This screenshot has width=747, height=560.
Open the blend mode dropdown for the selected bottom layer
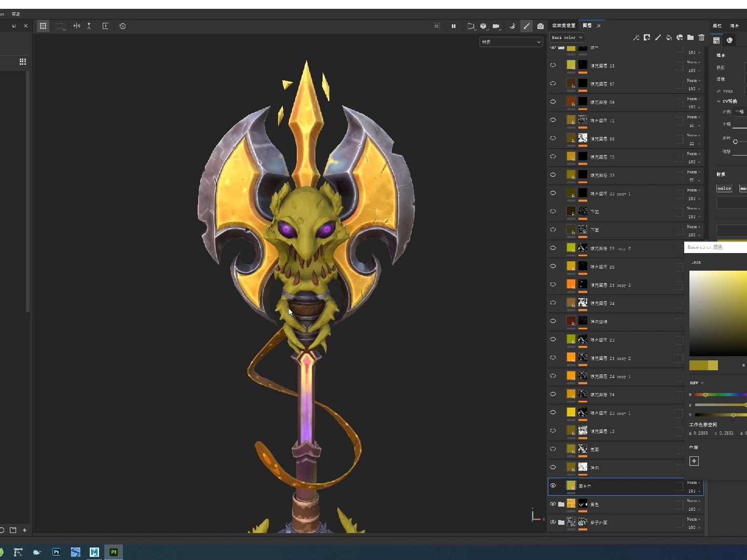click(693, 483)
